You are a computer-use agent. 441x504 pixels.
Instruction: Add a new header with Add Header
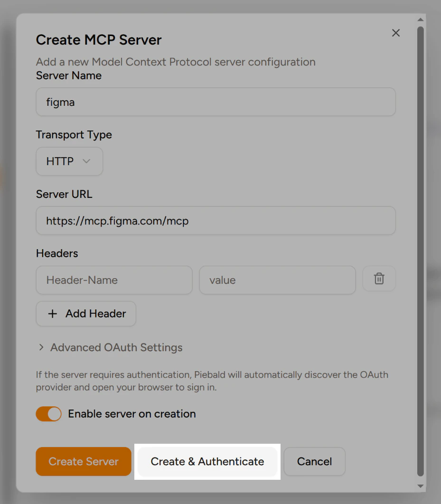pyautogui.click(x=86, y=314)
